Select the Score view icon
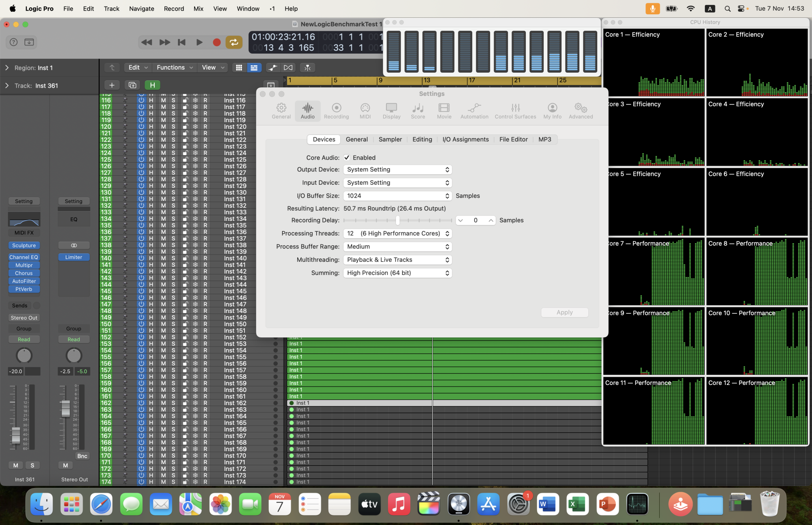 coord(418,110)
